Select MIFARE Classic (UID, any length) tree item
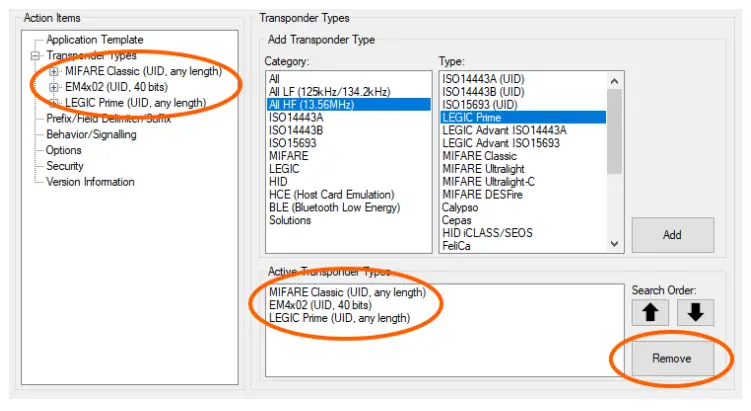The image size is (751, 411). click(x=144, y=71)
